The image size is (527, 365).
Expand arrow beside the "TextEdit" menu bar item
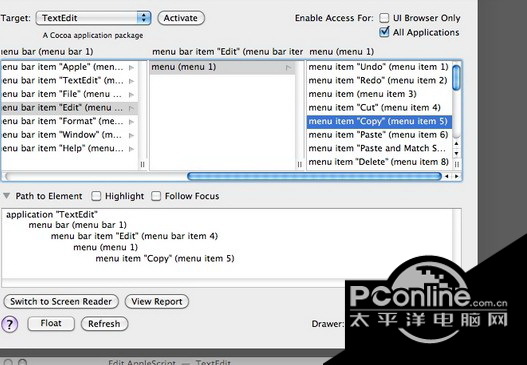(x=131, y=81)
